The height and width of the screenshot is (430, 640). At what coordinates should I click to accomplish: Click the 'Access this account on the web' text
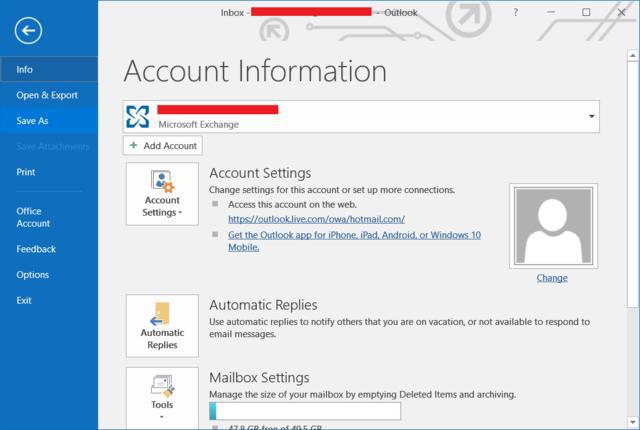click(x=292, y=204)
